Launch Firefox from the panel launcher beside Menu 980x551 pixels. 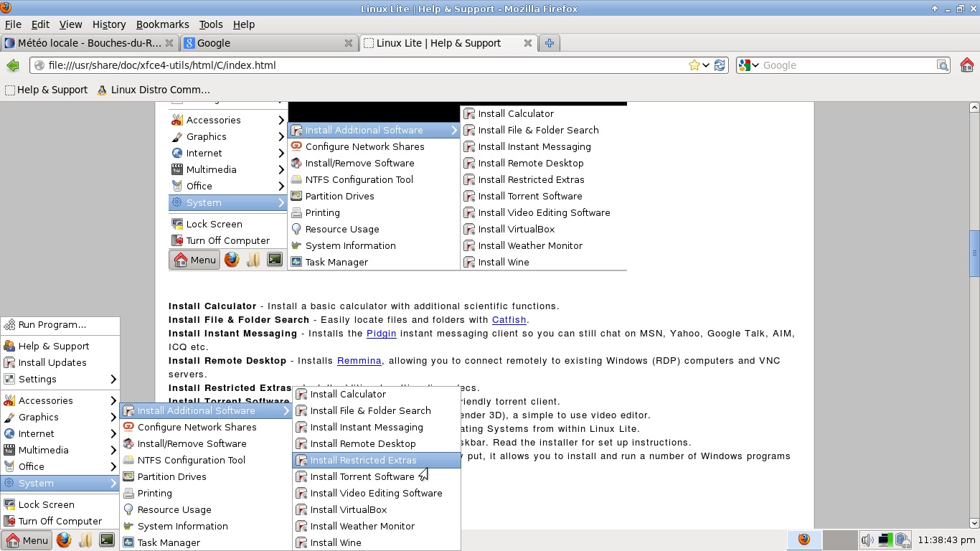coord(64,540)
